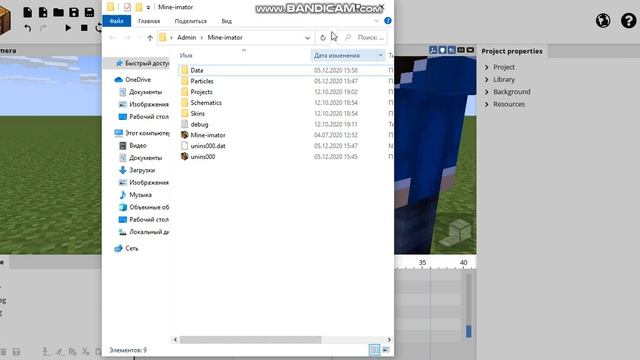Open Файл menu in Explorer
Screen dimensions: 640x360
[x=117, y=21]
